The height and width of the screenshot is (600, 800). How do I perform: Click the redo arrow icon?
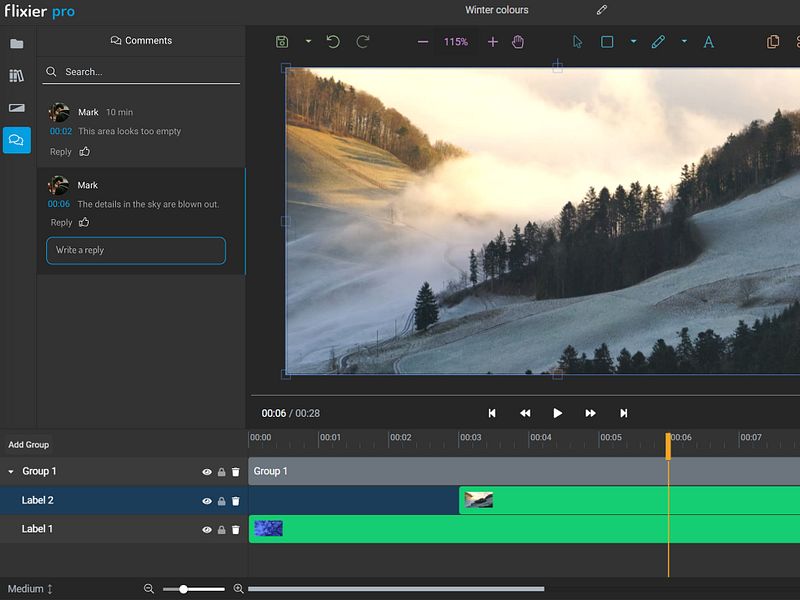(x=363, y=42)
